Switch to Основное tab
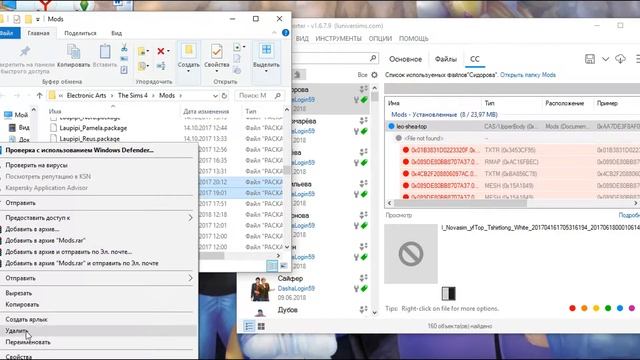 pos(405,59)
